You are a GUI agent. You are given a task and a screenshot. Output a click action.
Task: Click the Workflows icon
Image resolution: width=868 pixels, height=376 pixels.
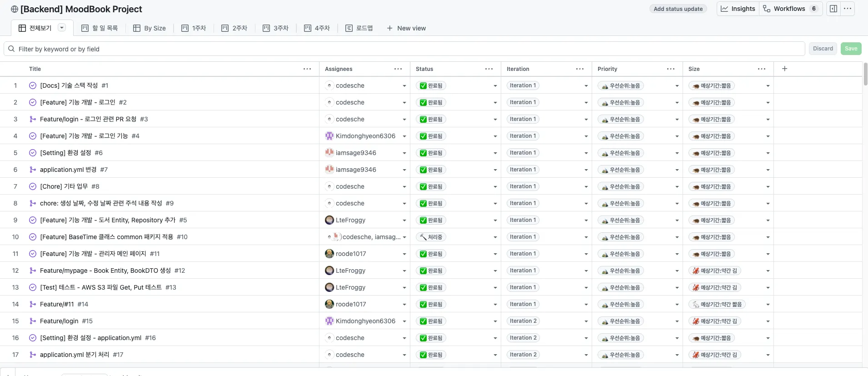point(767,9)
